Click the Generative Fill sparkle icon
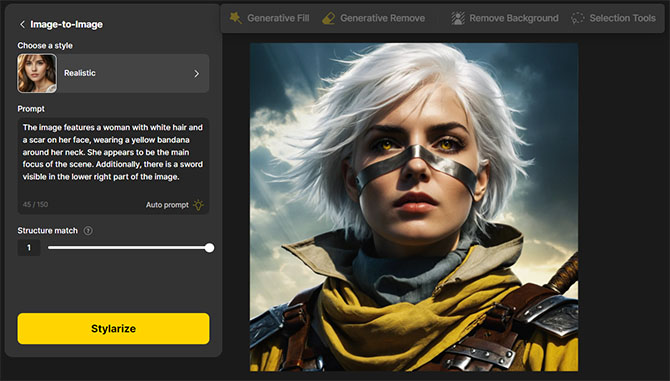This screenshot has width=670, height=381. (x=235, y=18)
